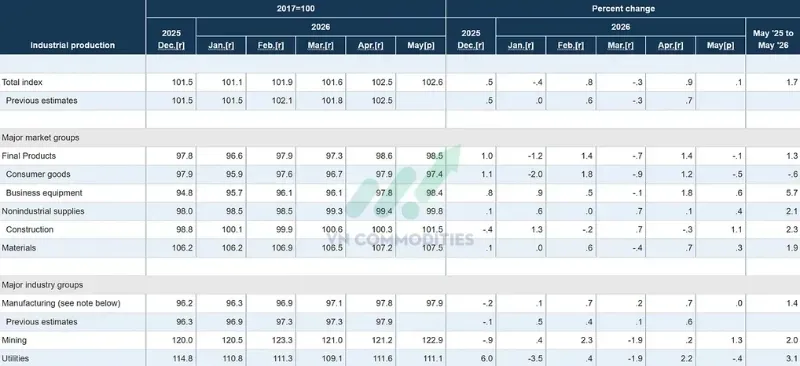Click Consumer goods Jan change -2.0

coord(534,174)
